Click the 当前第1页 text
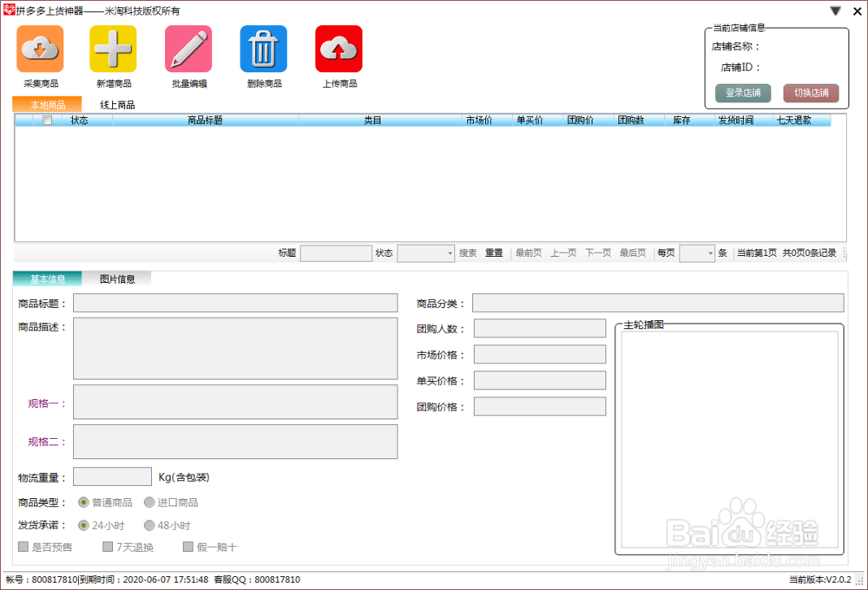The image size is (868, 590). 757,253
